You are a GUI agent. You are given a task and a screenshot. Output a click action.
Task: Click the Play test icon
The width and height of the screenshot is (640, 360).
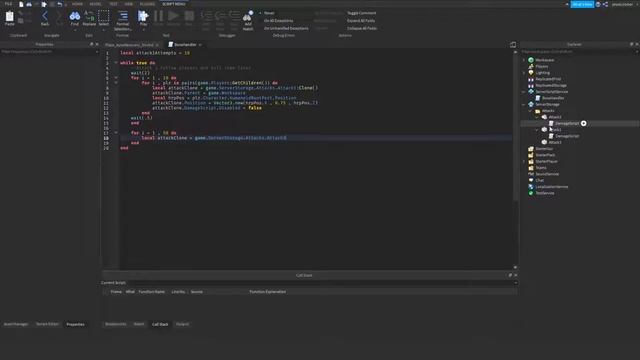click(143, 16)
